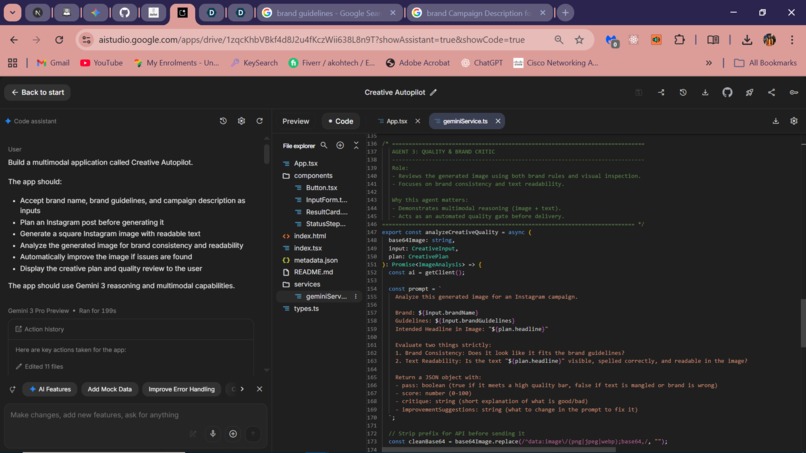Click the code editor horizontal scrollbar
The image size is (806, 453).
click(499, 450)
